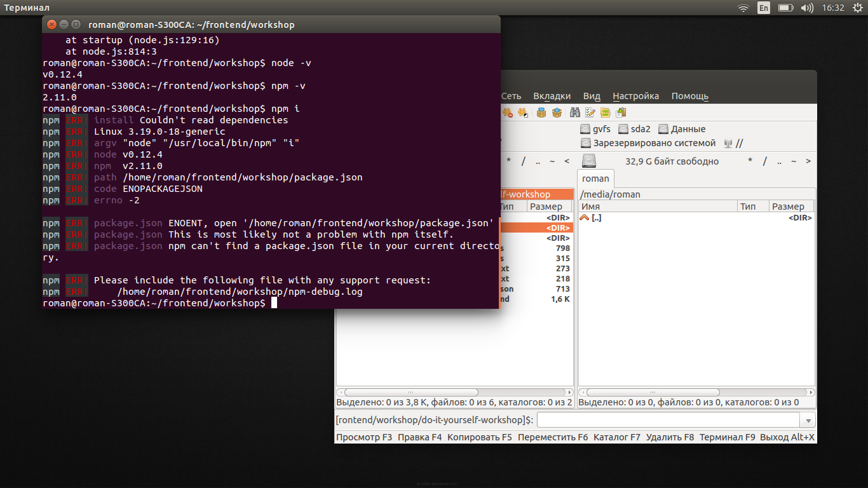Select left panel file sized 798
Image resolution: width=868 pixels, height=488 pixels.
[x=536, y=248]
